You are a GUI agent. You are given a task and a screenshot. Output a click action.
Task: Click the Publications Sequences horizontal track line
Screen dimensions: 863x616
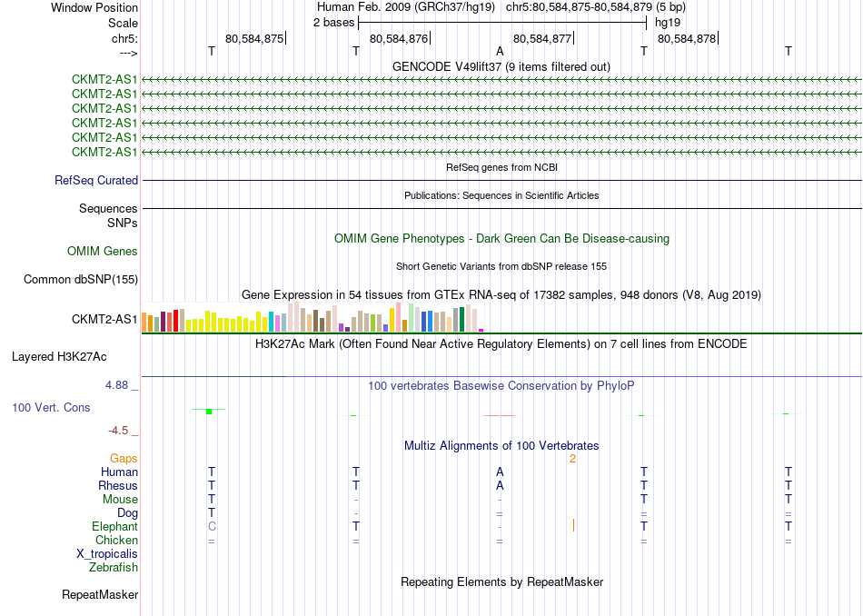[x=502, y=208]
